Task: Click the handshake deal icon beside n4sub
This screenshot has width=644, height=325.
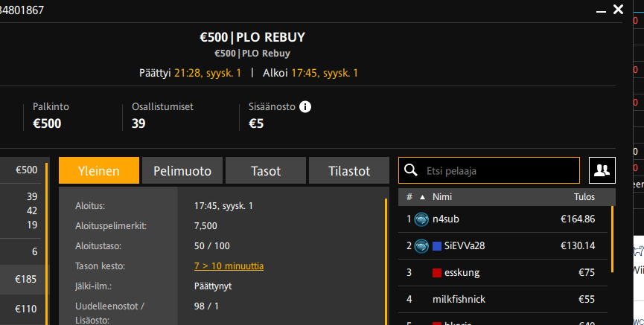Action: [421, 219]
